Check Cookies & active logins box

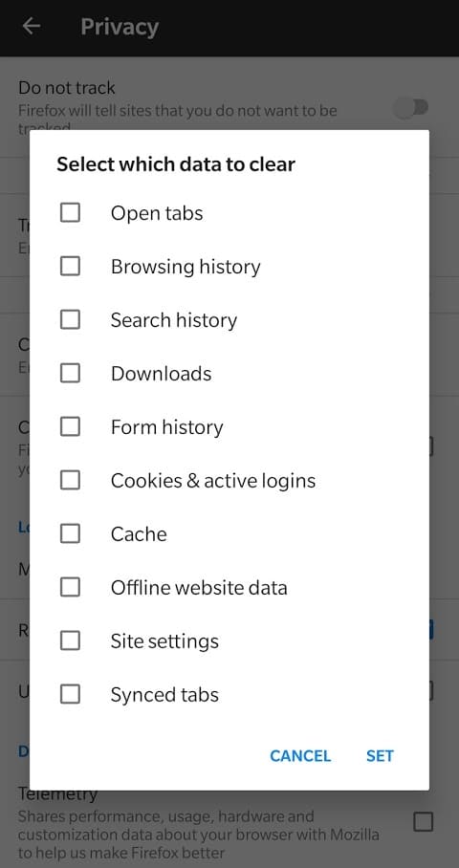[x=70, y=480]
